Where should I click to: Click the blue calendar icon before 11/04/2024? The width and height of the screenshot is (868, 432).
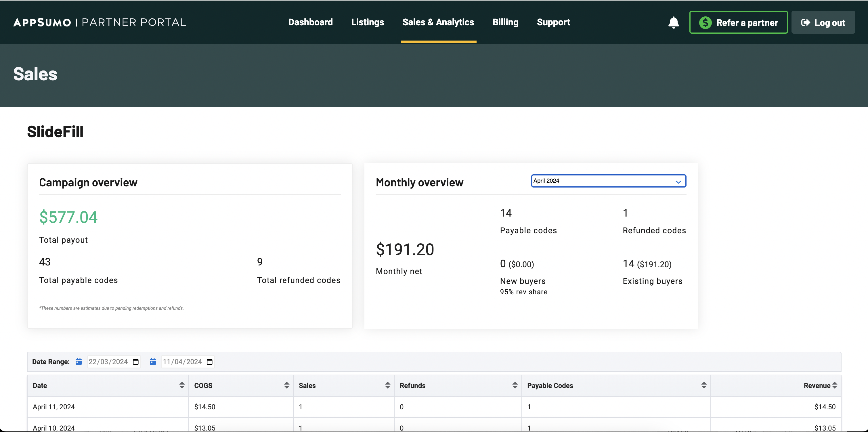point(153,362)
